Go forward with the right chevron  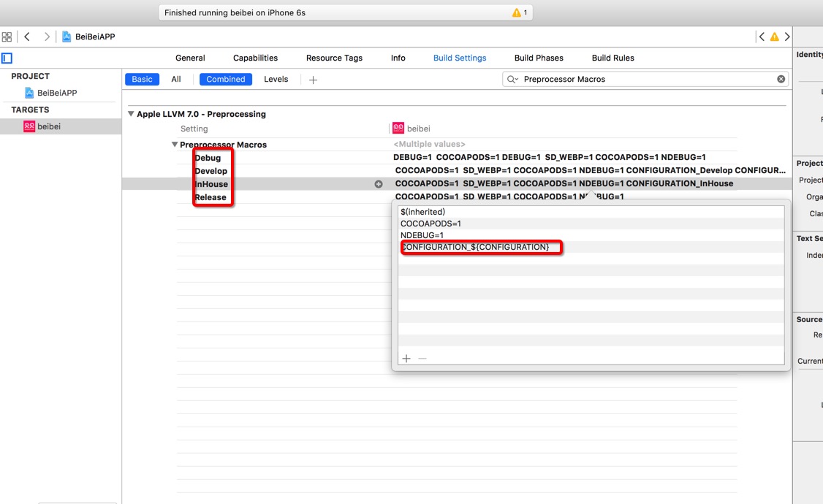pyautogui.click(x=47, y=37)
